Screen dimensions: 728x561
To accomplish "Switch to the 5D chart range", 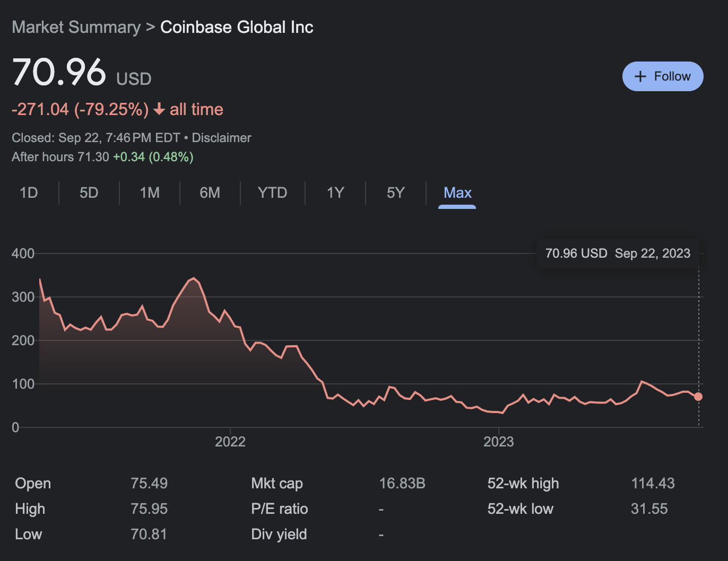I will pyautogui.click(x=89, y=192).
